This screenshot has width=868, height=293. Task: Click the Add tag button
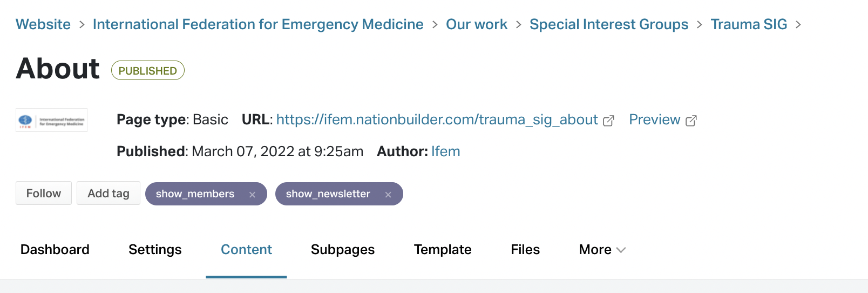point(109,194)
